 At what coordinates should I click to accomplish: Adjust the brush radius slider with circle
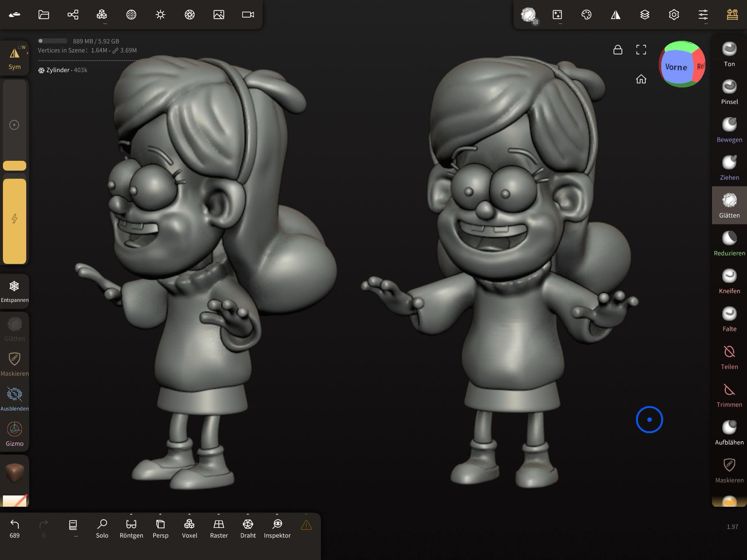tap(15, 125)
